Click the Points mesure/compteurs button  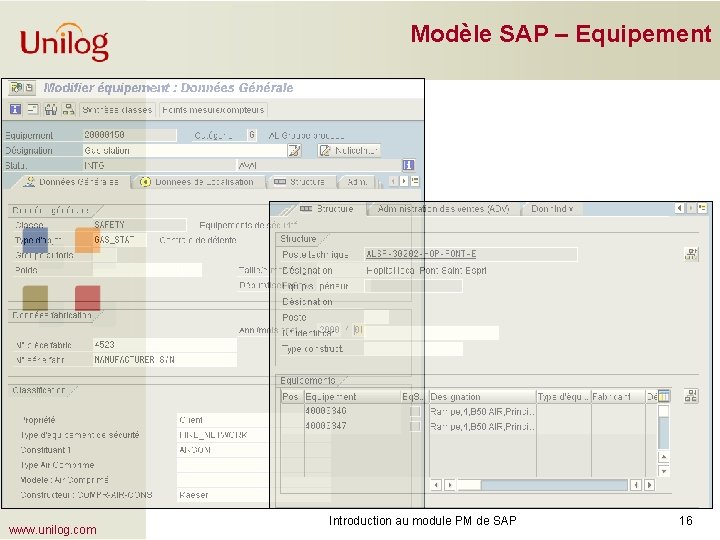[x=213, y=110]
